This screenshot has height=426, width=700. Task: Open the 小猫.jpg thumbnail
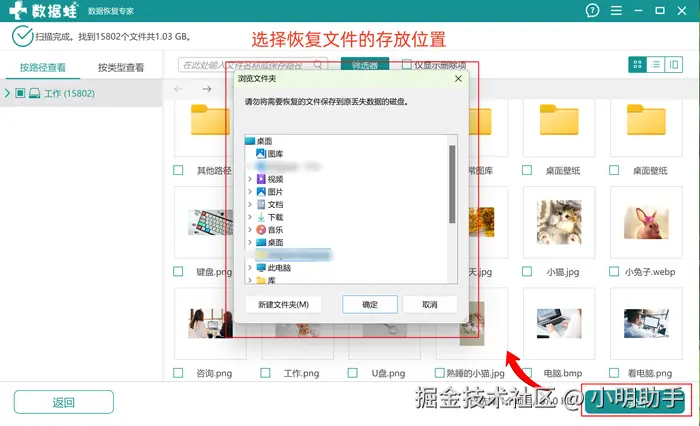559,222
